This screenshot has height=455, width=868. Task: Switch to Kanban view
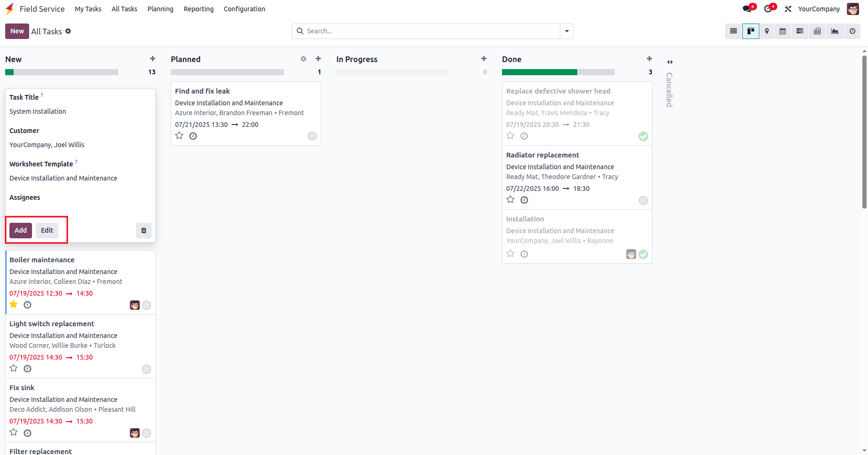click(751, 31)
